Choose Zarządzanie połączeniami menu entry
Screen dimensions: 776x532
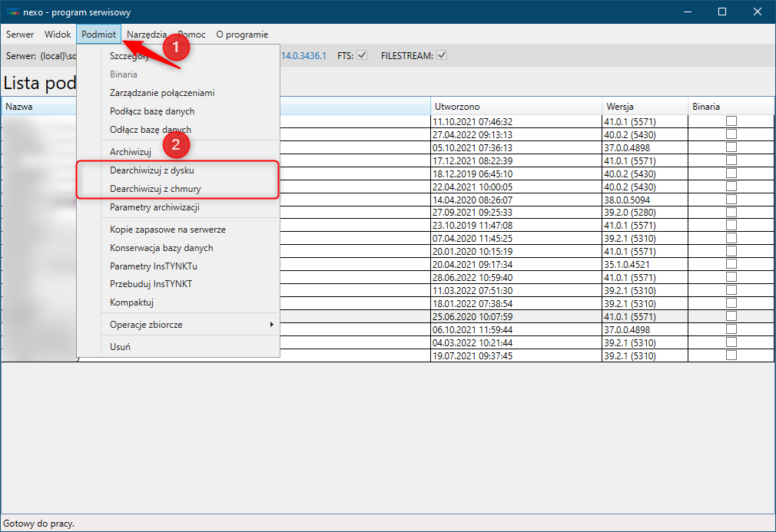162,93
